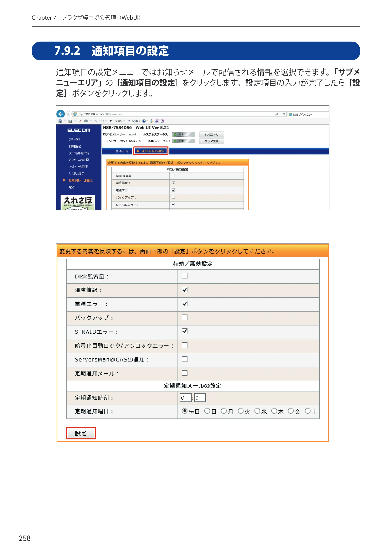
Task: Click the blue help question-mark icon
Action: tap(144, 121)
